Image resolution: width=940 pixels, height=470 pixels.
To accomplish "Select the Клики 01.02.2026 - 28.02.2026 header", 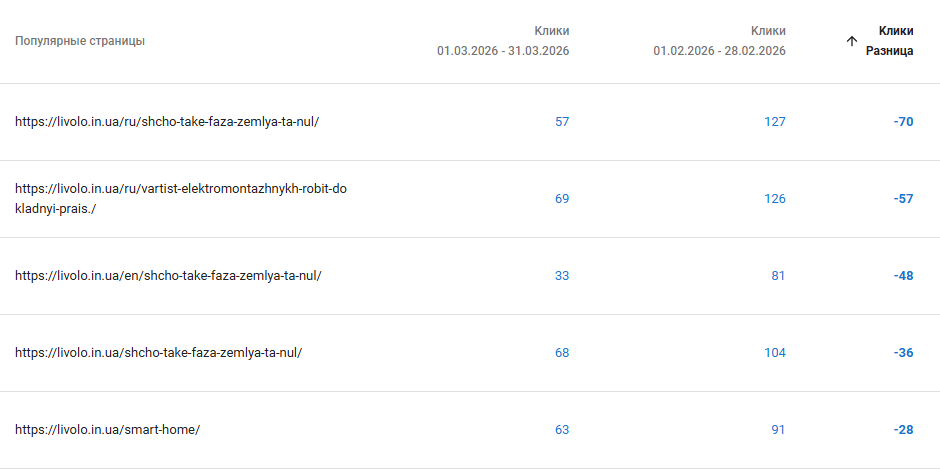I will 719,41.
